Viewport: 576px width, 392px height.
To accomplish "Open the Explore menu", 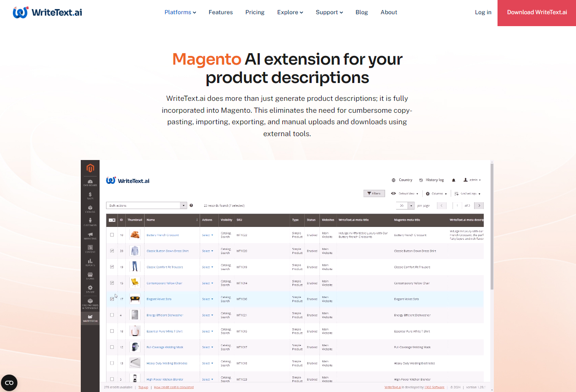I will coord(290,12).
